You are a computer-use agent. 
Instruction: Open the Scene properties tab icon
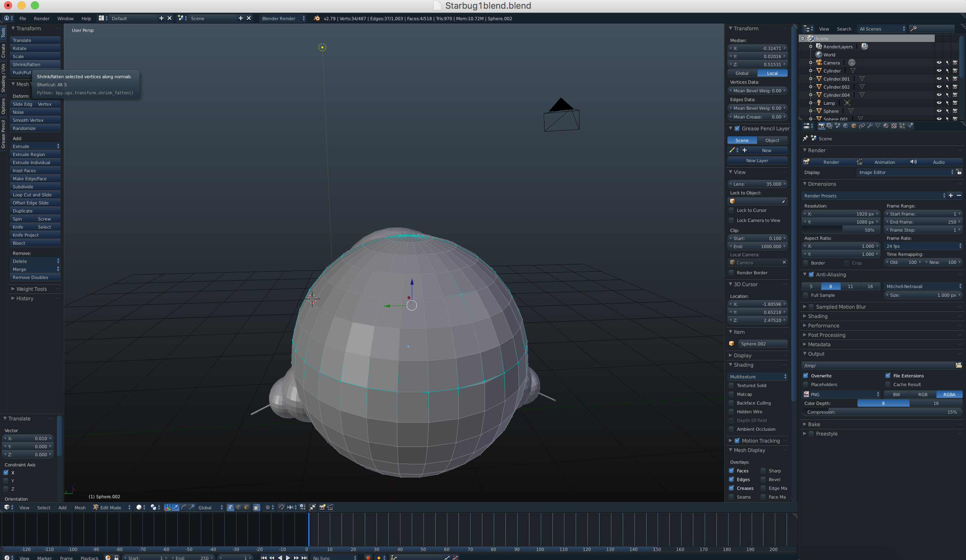837,126
